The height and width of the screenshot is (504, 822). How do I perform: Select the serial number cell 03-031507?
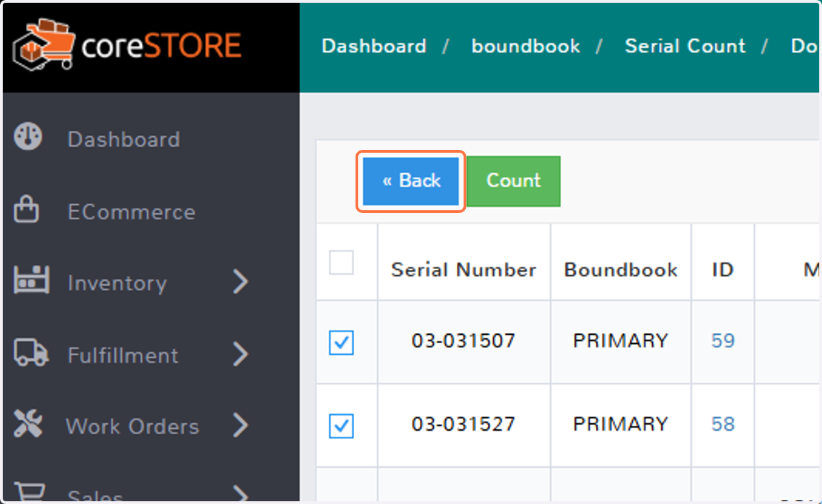(x=464, y=340)
